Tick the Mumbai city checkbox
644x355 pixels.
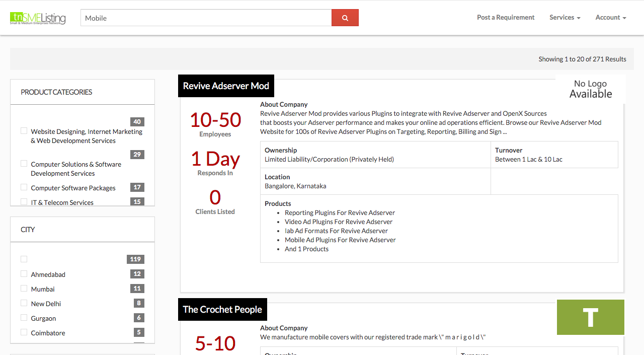pyautogui.click(x=24, y=289)
